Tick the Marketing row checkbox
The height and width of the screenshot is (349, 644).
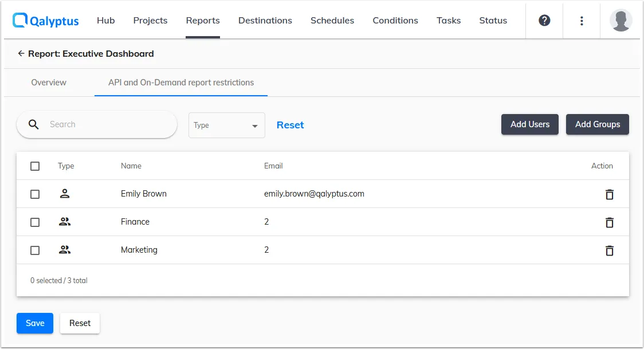point(35,250)
